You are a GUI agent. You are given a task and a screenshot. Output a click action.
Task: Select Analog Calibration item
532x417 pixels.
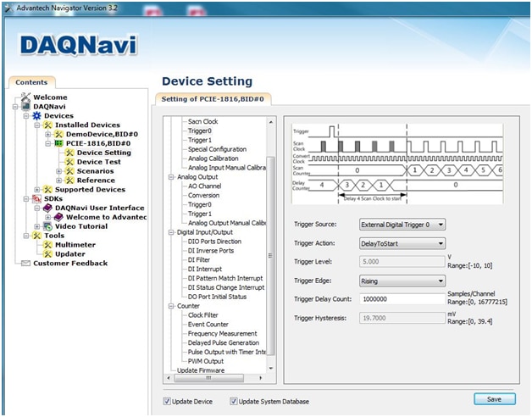coord(213,158)
